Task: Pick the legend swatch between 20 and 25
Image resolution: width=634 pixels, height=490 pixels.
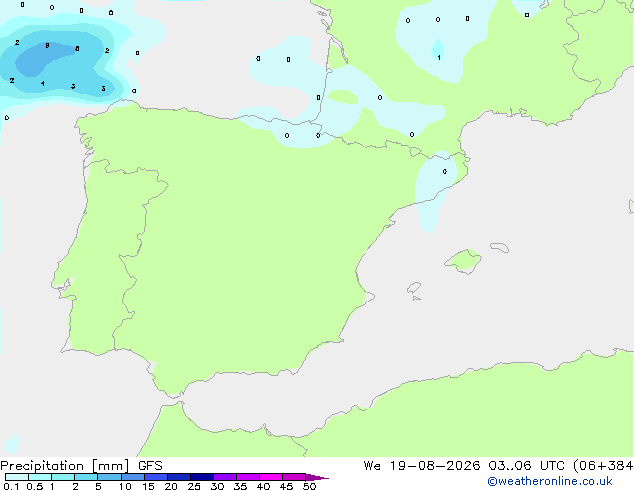Action: click(x=179, y=477)
